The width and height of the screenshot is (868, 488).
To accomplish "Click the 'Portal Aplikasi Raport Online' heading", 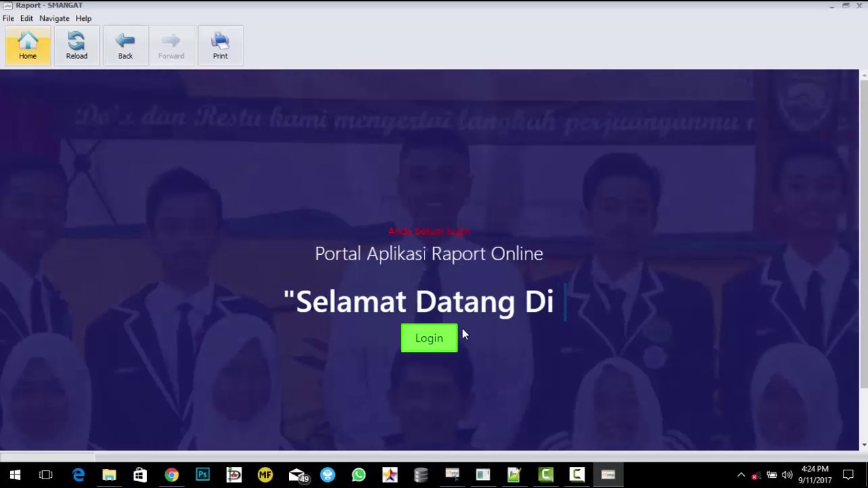I will [429, 253].
